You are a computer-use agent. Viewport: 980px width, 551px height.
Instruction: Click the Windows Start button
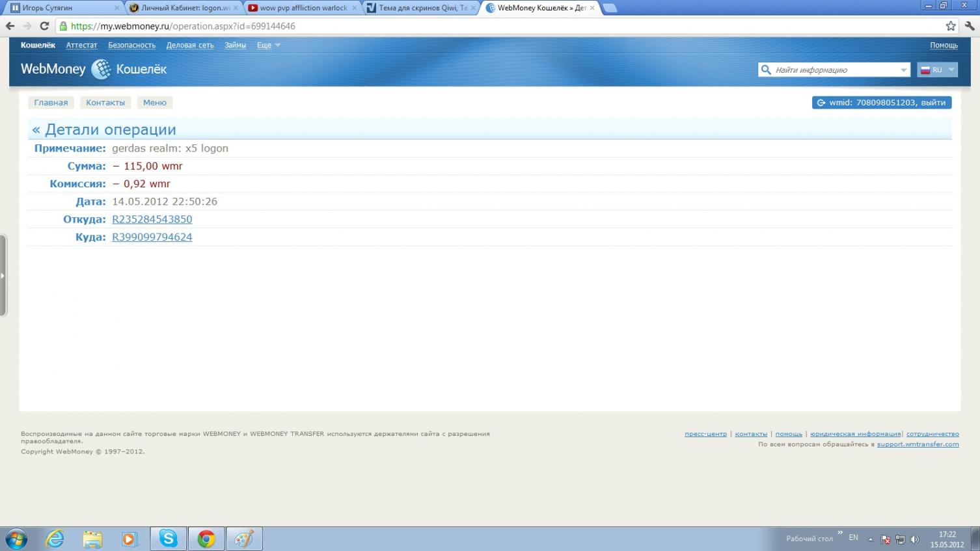(16, 539)
